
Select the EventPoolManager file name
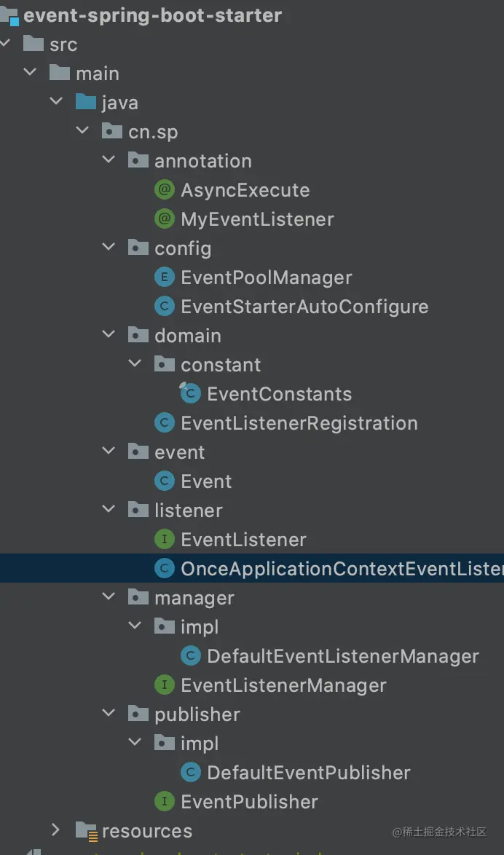pos(267,278)
